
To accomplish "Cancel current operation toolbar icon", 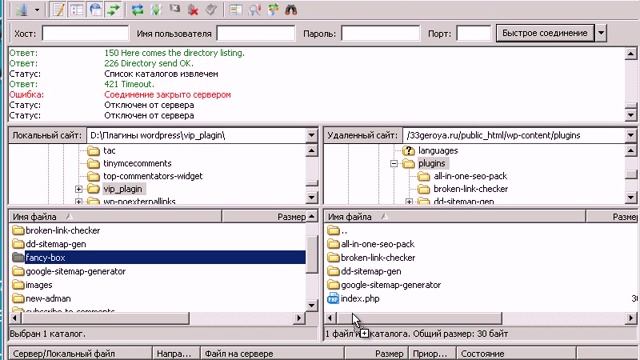I will coord(175,10).
